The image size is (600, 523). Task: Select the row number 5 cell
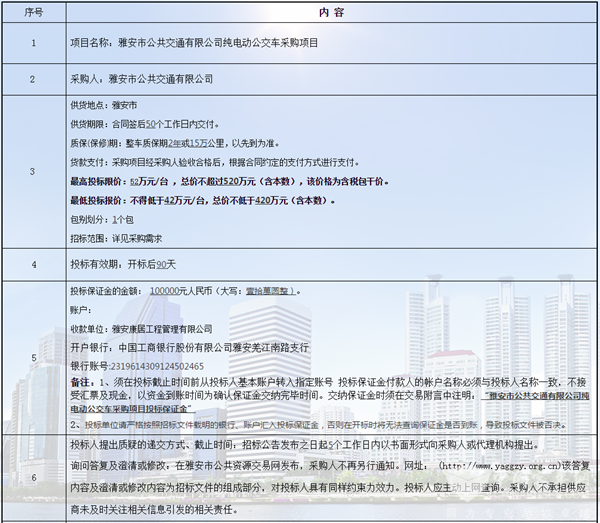(33, 357)
